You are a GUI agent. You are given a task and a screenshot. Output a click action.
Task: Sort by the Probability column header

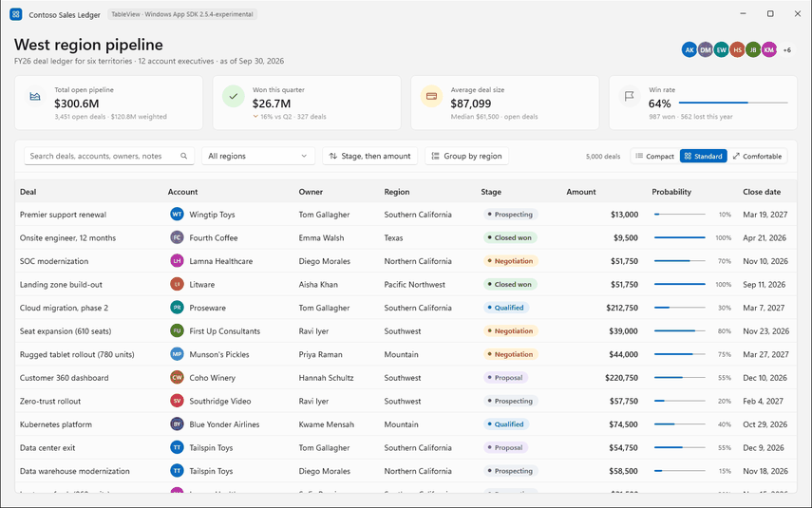(x=671, y=192)
